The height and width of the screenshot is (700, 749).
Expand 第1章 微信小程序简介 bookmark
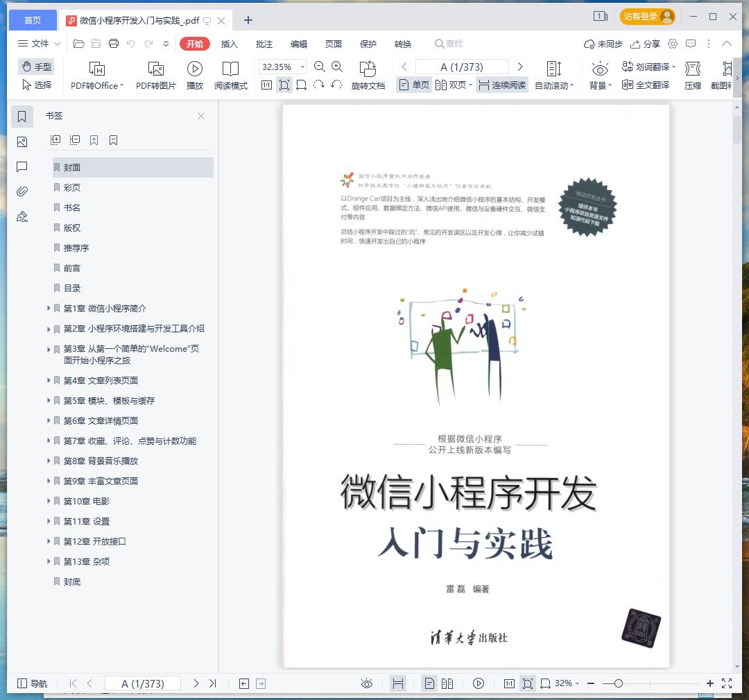(x=49, y=308)
